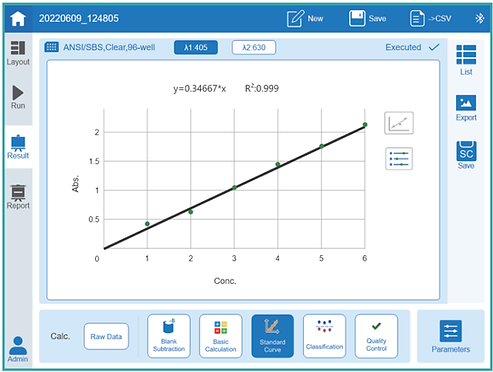Viewport: 493px width, 372px height.
Task: Click the Executed status checkmark
Action: tap(434, 47)
